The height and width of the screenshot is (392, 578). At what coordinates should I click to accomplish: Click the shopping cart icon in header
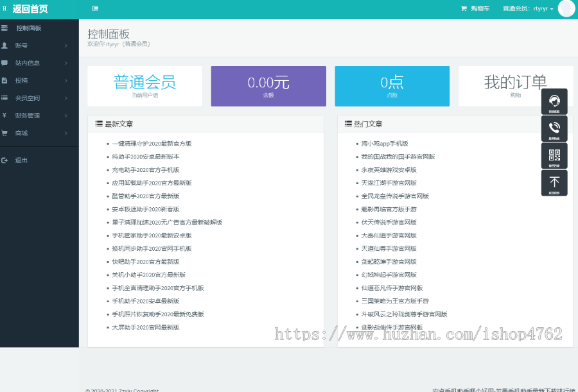[464, 8]
